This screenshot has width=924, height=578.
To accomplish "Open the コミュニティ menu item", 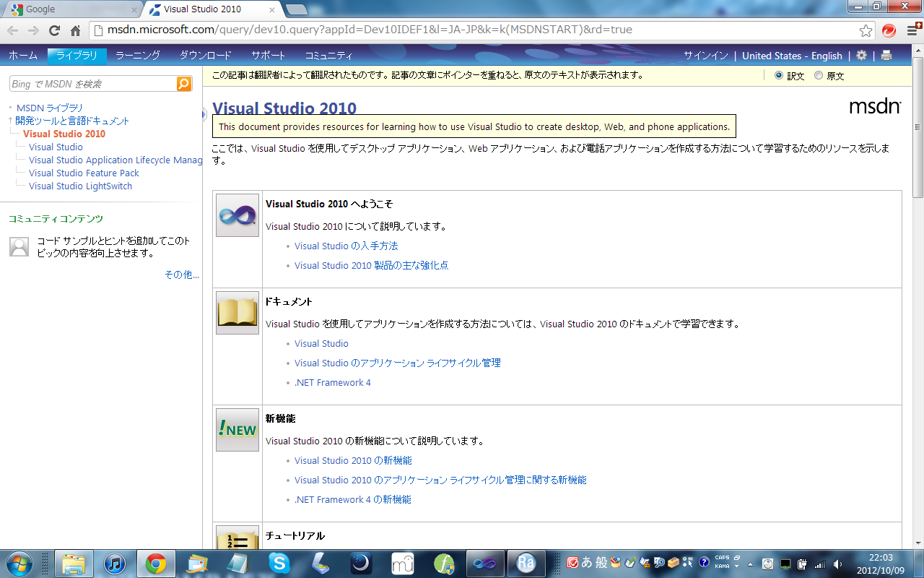I will click(328, 56).
